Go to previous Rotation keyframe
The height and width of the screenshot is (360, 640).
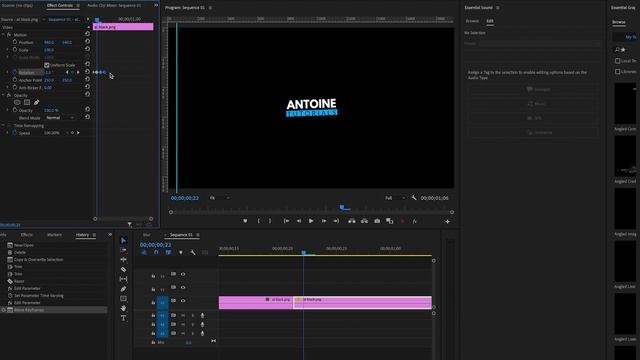point(67,72)
